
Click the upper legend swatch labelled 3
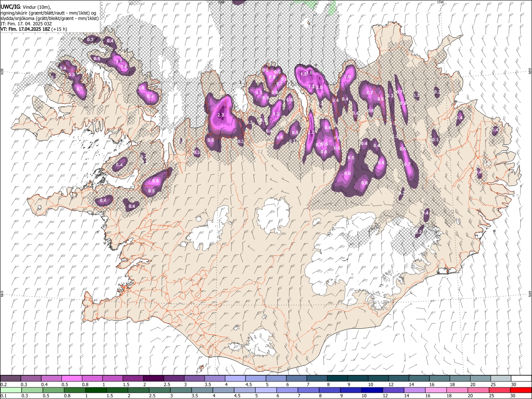(x=194, y=379)
